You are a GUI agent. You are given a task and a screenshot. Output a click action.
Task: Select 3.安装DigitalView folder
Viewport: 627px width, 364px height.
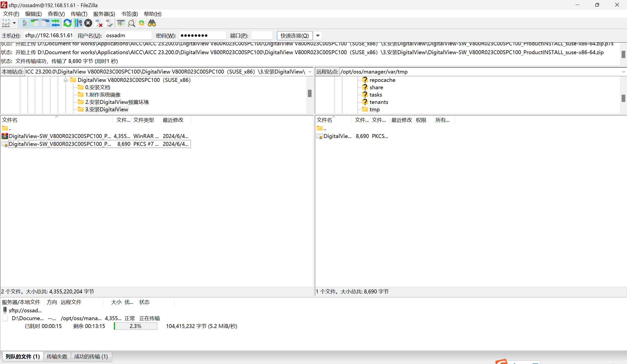click(x=106, y=110)
